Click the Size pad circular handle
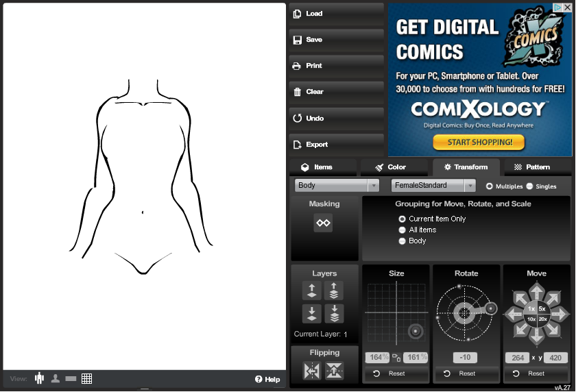The image size is (576, 392). [416, 332]
